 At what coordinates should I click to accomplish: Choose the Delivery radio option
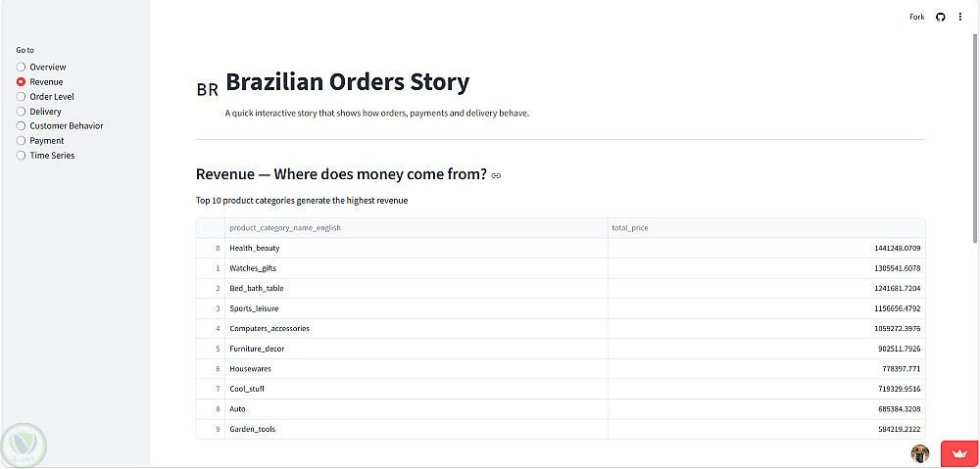click(x=22, y=112)
